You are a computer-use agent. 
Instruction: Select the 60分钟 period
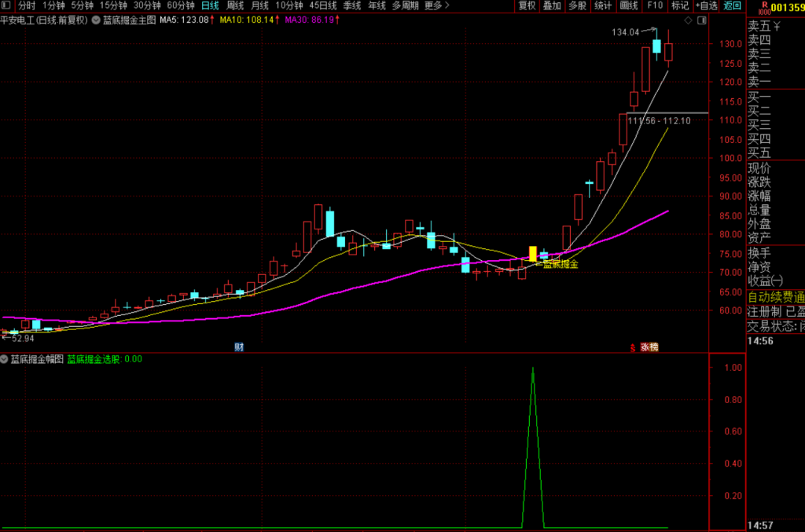coord(181,6)
